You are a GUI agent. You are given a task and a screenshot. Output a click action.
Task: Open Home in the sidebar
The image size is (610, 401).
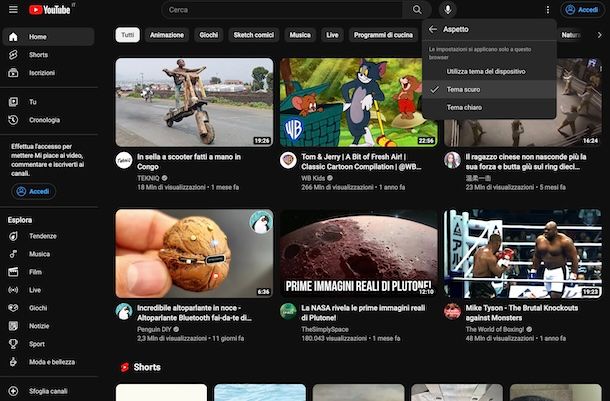pyautogui.click(x=48, y=37)
